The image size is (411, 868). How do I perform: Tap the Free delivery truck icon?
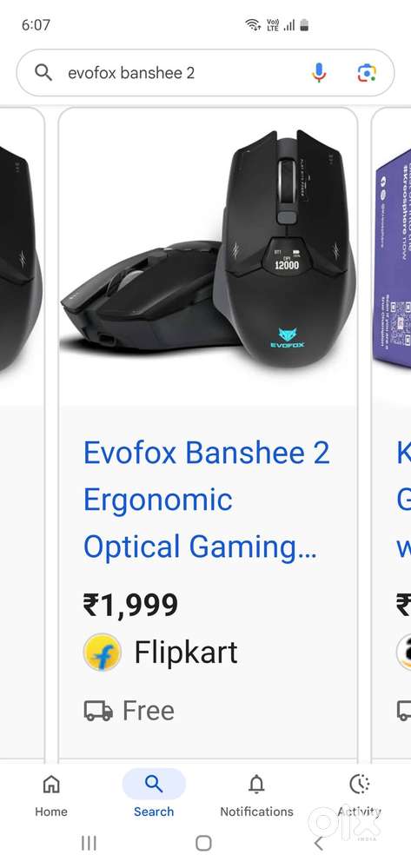pos(98,711)
